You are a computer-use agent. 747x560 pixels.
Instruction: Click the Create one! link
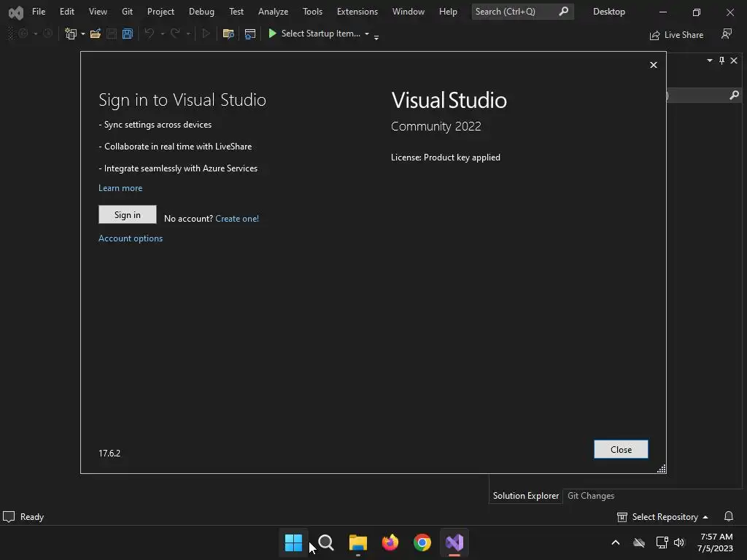click(237, 219)
